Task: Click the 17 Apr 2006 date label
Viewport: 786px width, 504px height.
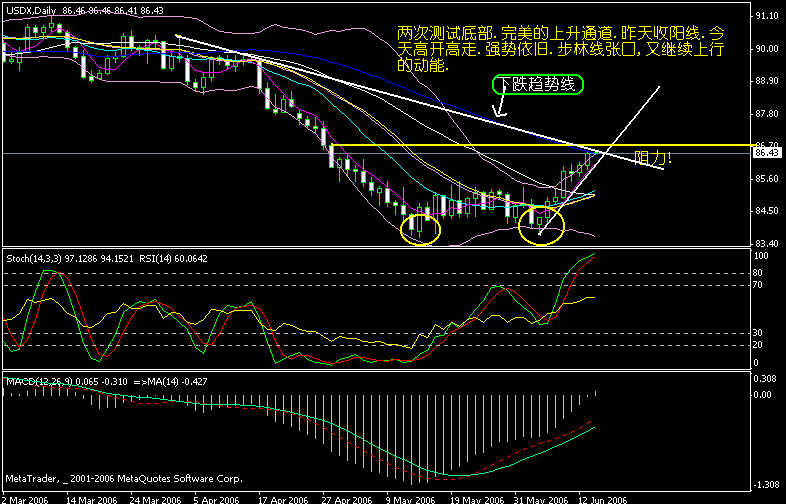Action: coord(284,499)
